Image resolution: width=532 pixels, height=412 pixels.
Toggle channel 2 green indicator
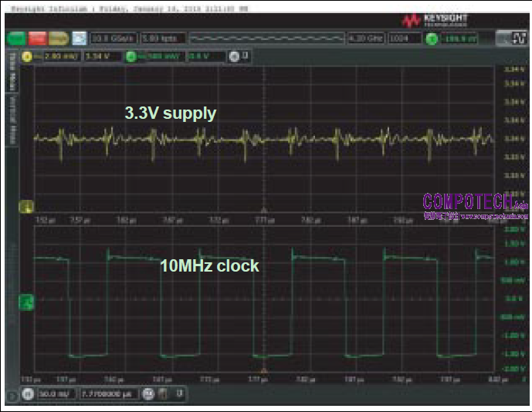click(130, 56)
